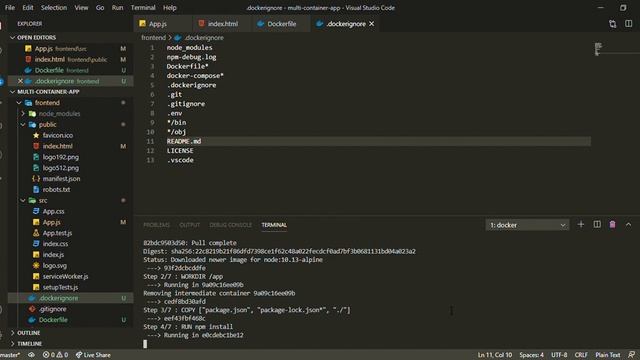Collapse the Open Editors section
640x360 pixels.
coord(13,38)
